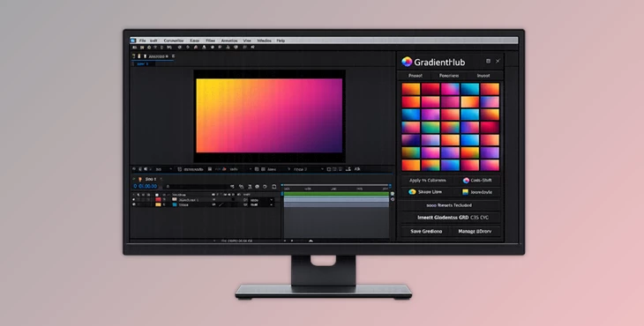Click the Shape Layer button

[428, 192]
